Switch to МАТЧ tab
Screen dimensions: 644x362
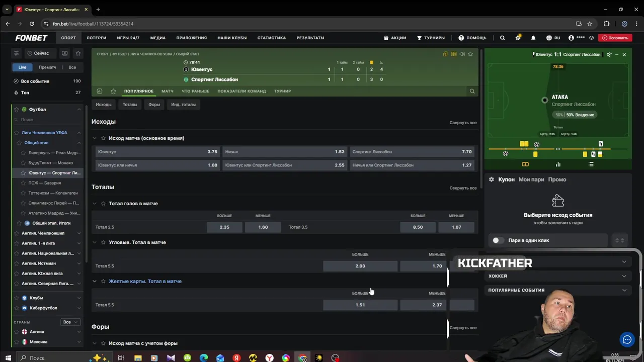tap(168, 91)
